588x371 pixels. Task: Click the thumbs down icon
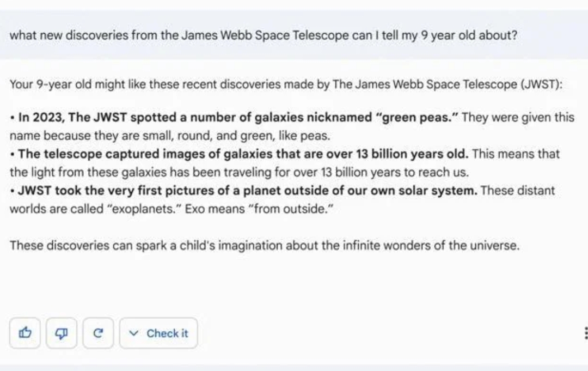click(62, 333)
